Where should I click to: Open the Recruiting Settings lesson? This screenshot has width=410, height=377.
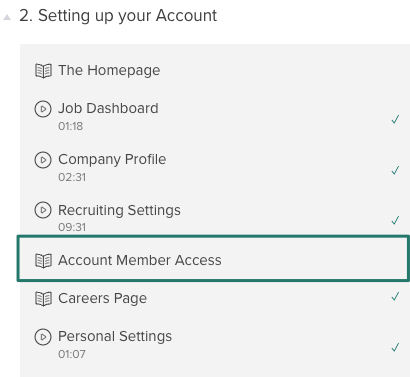coord(119,210)
